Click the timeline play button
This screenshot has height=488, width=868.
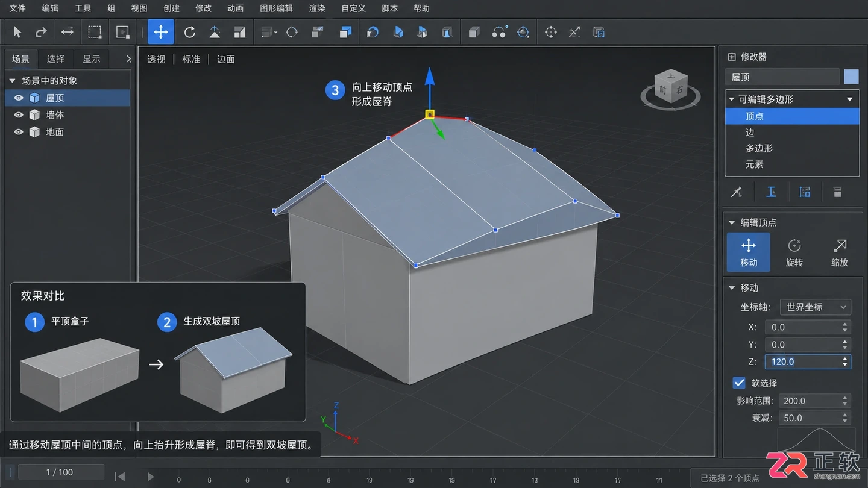150,477
